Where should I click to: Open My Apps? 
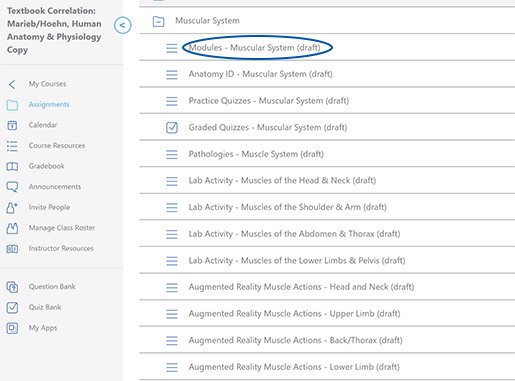pyautogui.click(x=43, y=328)
